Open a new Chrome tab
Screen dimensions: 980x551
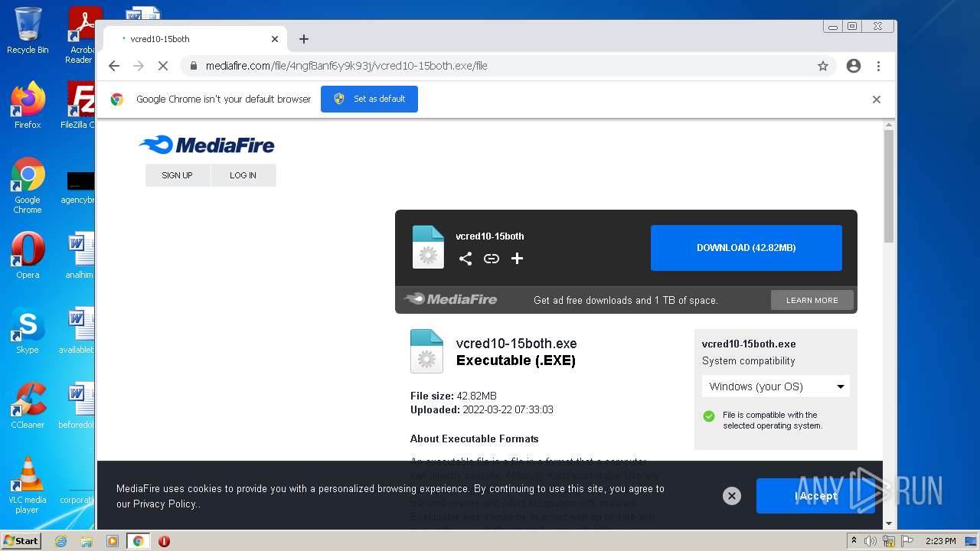(x=304, y=39)
